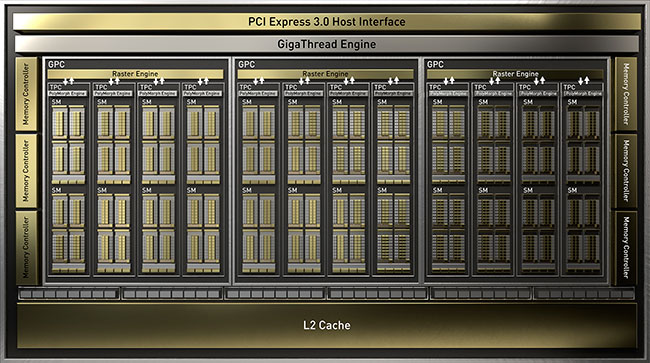Screen dimensions: 650x363
Task: Click the bottom-right Memory Controller block
Action: (x=626, y=247)
